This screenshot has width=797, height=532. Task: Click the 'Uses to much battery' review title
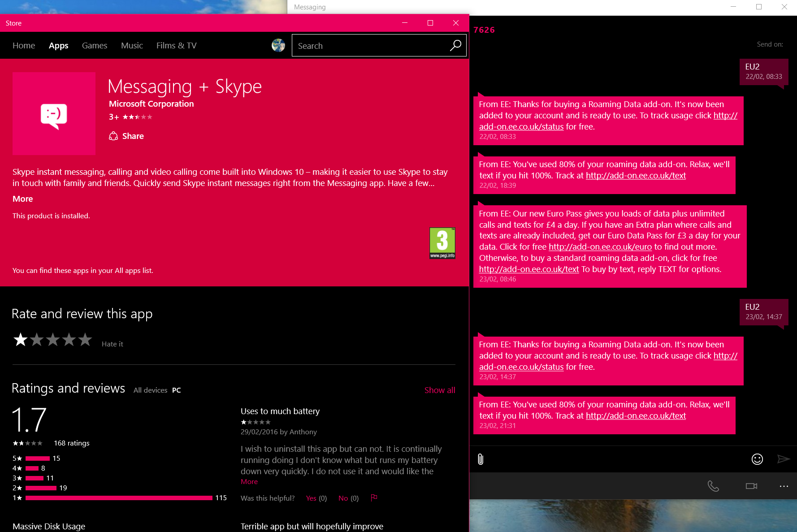(x=280, y=411)
